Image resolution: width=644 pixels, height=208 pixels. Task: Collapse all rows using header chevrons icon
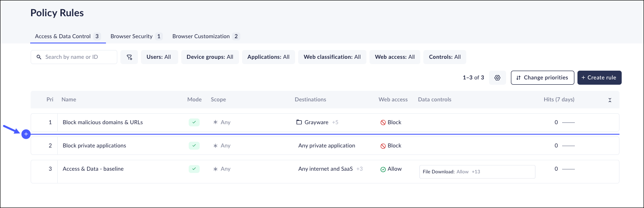tap(609, 100)
